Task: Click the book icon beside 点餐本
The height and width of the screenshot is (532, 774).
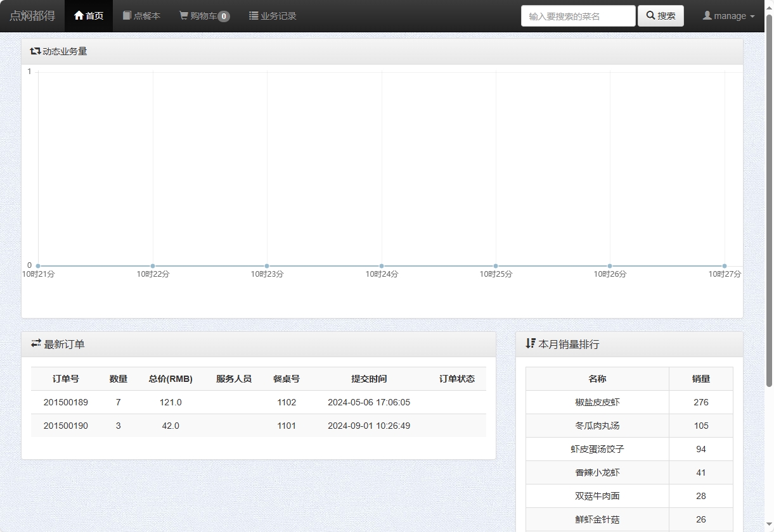Action: tap(127, 16)
